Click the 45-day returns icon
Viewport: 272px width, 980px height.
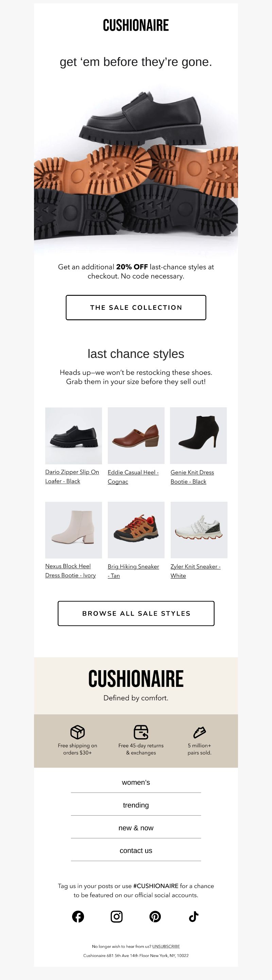click(141, 732)
